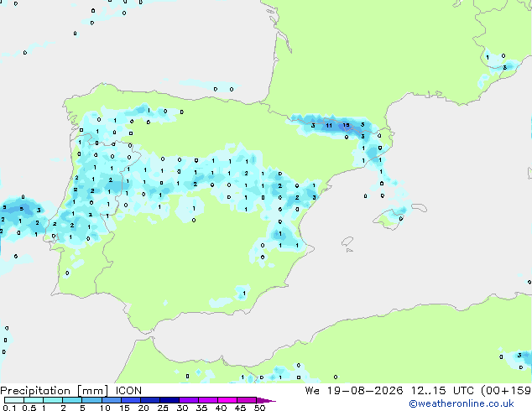Click the '(00+159' forecast offset text
The image size is (532, 411).
coord(506,391)
